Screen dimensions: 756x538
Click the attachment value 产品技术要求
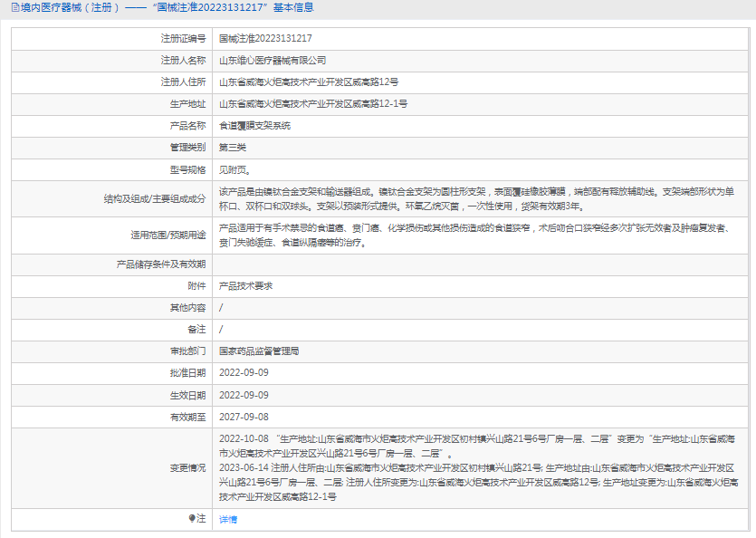(x=245, y=286)
